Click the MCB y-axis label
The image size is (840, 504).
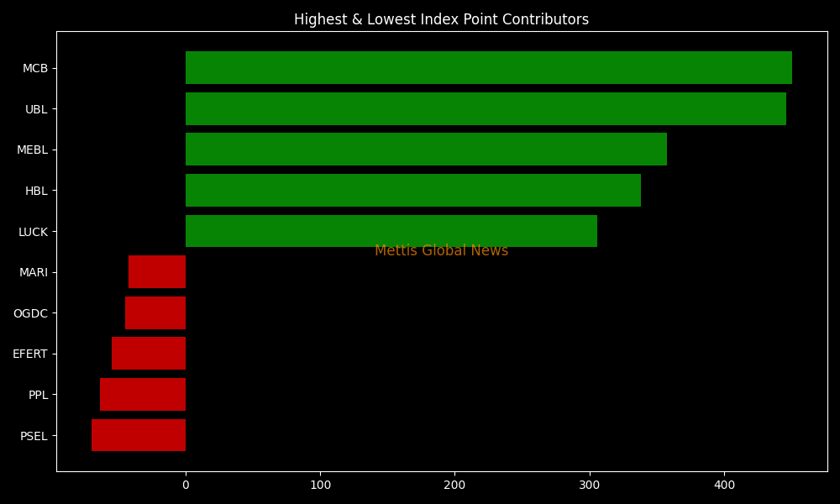pos(35,68)
